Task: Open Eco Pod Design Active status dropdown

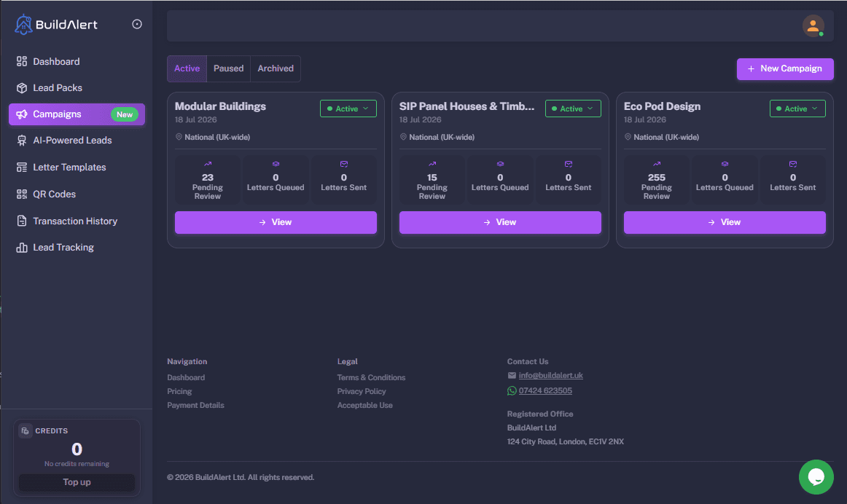Action: pos(797,109)
